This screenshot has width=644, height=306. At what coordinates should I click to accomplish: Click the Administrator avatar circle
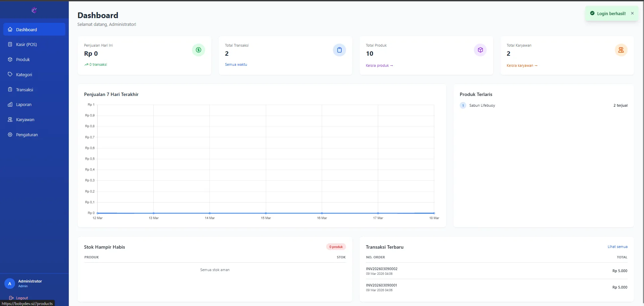pos(10,284)
